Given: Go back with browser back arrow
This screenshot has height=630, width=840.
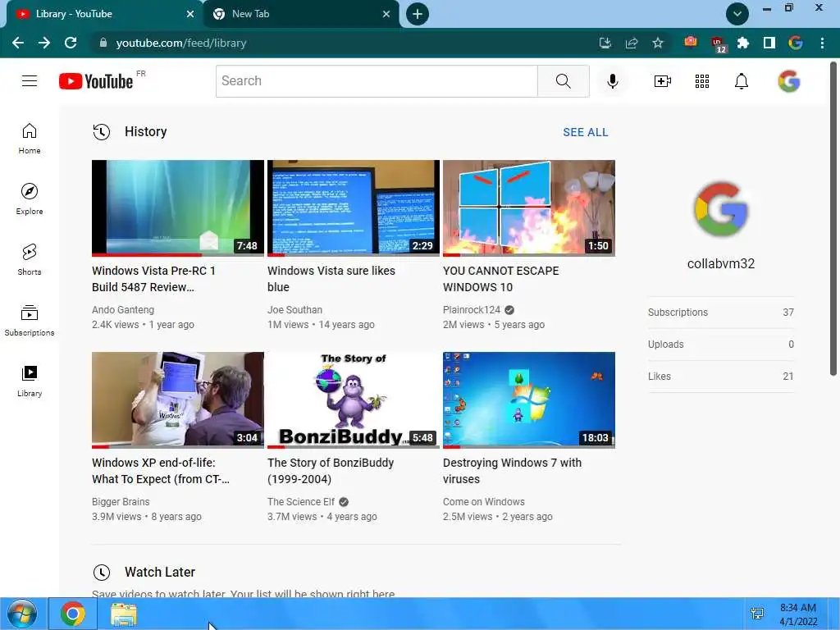Looking at the screenshot, I should 18,43.
